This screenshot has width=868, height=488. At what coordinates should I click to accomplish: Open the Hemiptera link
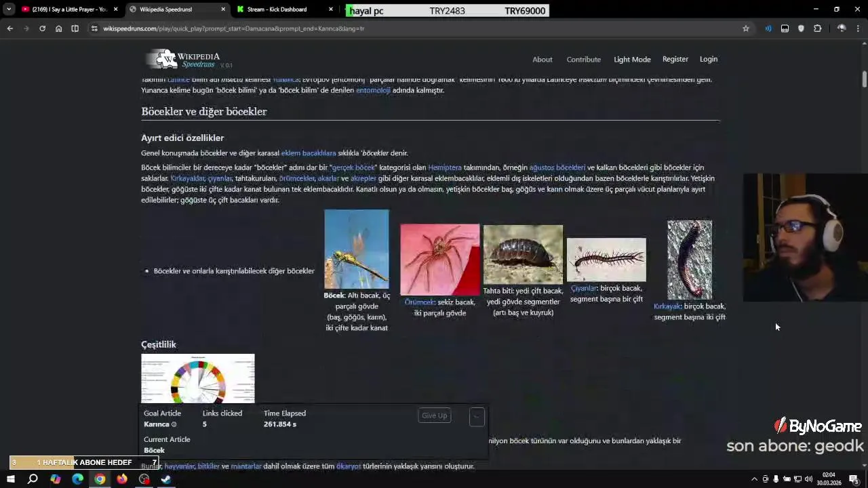coord(445,167)
